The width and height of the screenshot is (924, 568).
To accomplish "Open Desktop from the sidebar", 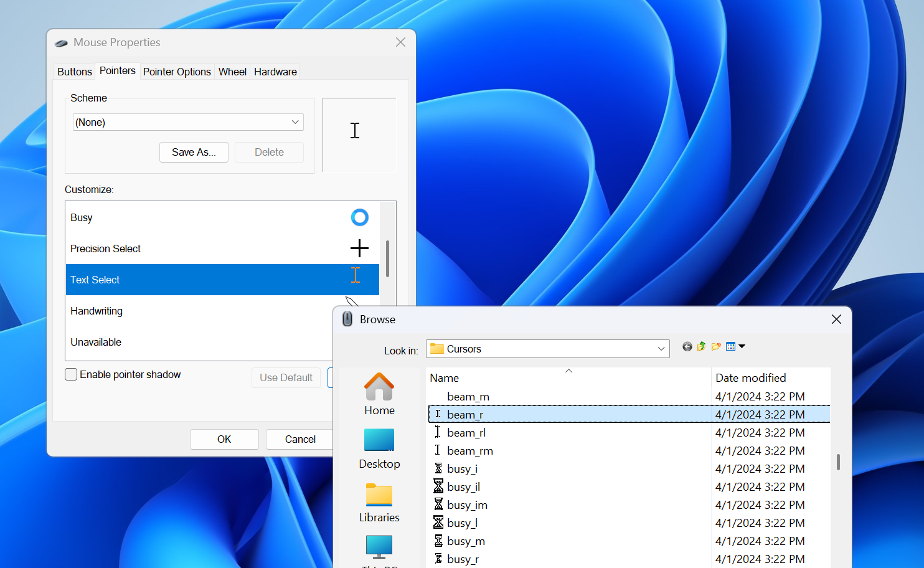I will point(379,440).
